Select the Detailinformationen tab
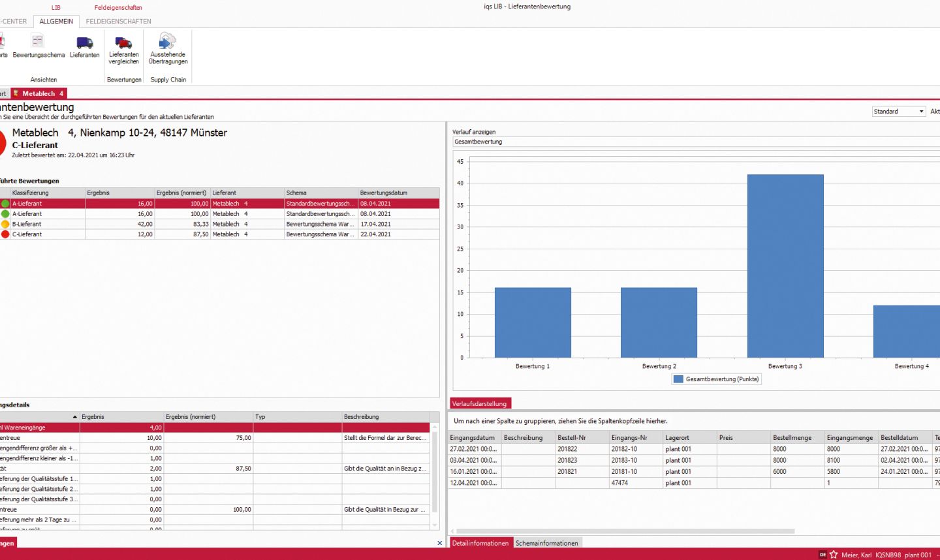The image size is (940, 560). (x=480, y=543)
